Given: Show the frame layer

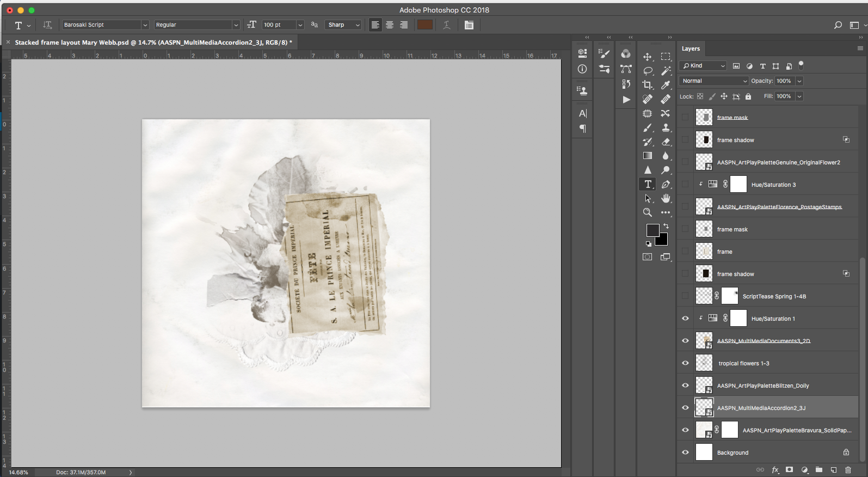Looking at the screenshot, I should [686, 252].
